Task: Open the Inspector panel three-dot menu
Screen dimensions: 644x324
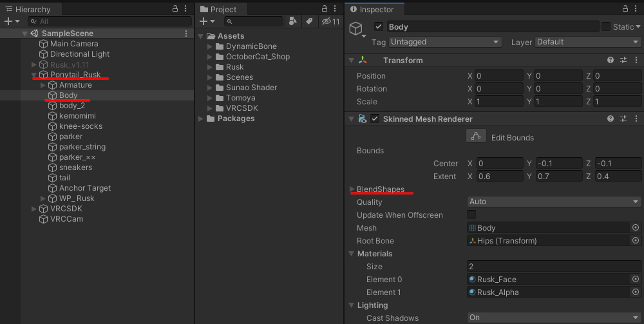Action: 636,8
